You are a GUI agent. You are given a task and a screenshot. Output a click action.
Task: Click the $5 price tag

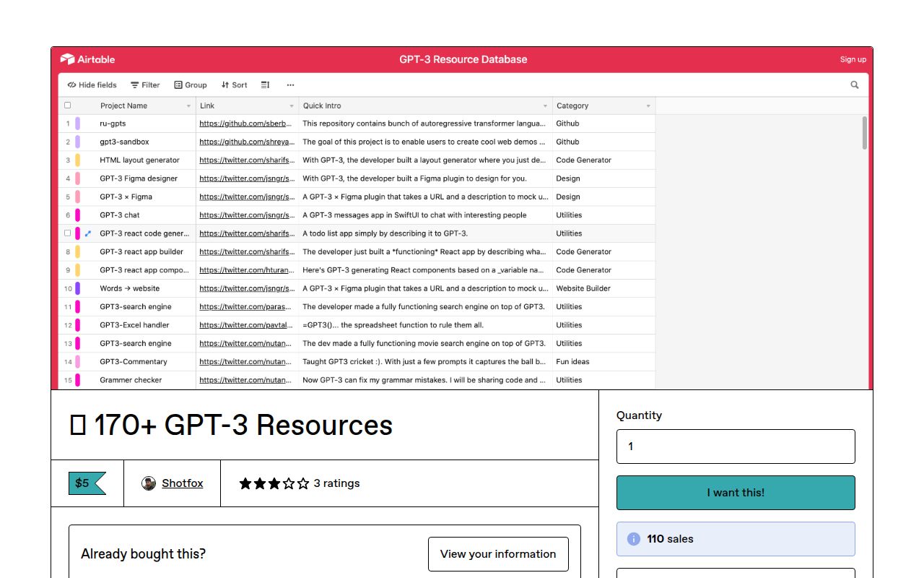click(x=87, y=483)
